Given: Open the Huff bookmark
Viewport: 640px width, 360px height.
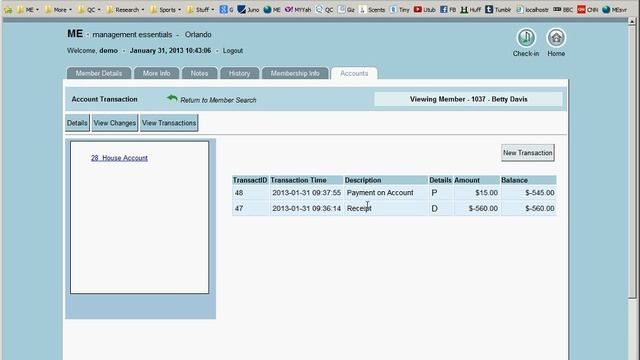Looking at the screenshot, I should 471,9.
